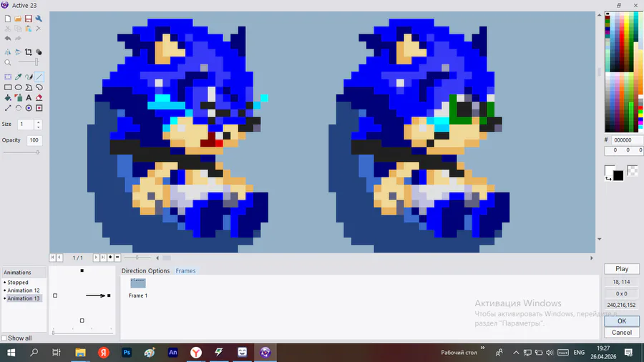Image resolution: width=644 pixels, height=362 pixels.
Task: Select the Polygon shape tool
Action: point(29,87)
